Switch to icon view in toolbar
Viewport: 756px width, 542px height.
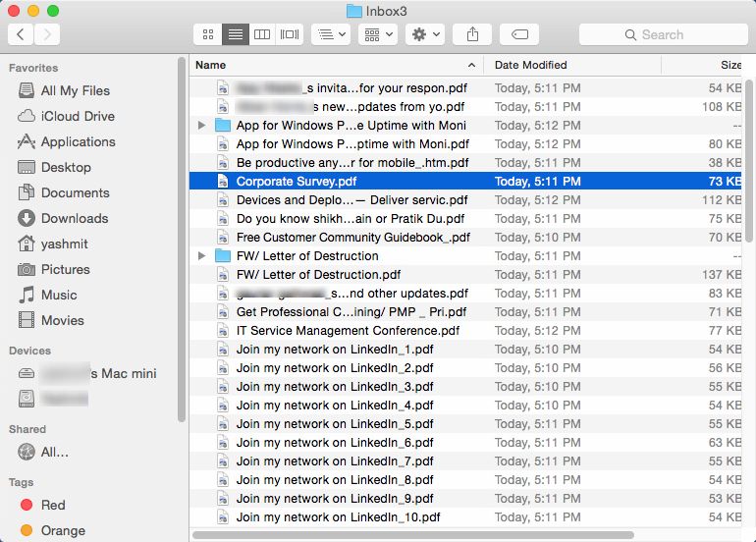(207, 34)
